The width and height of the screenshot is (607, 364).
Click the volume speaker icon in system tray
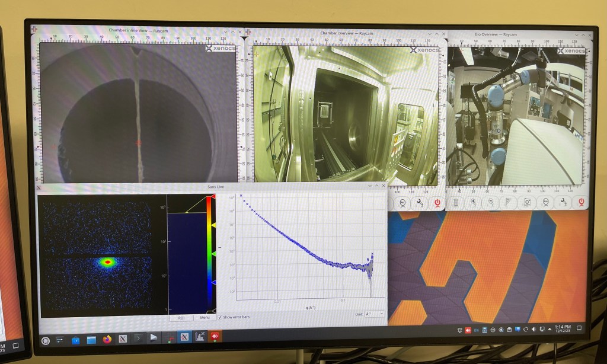click(534, 329)
